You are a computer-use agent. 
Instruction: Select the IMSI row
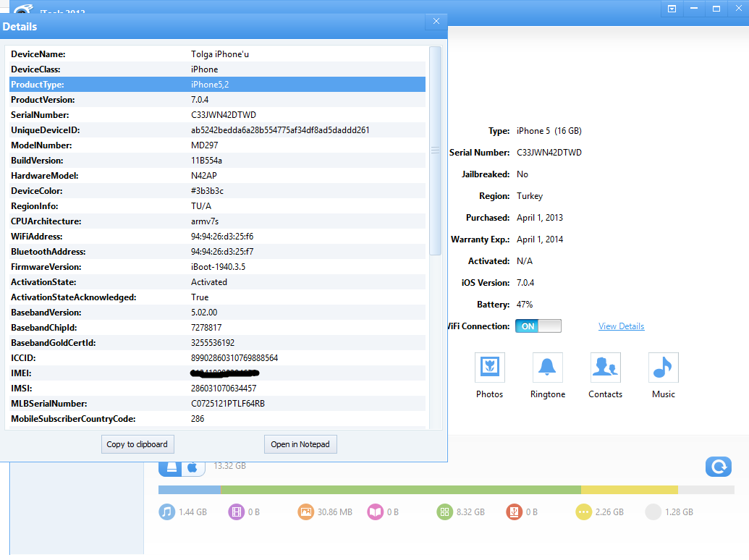[x=217, y=389]
